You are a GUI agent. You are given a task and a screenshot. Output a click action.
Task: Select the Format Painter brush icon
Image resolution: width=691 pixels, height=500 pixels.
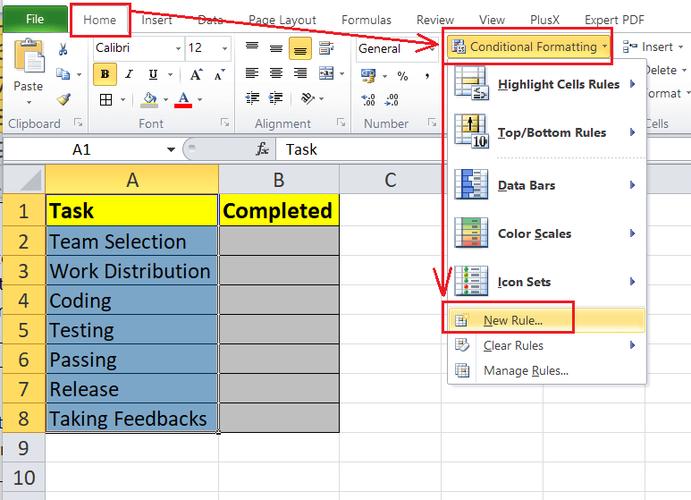pyautogui.click(x=64, y=100)
